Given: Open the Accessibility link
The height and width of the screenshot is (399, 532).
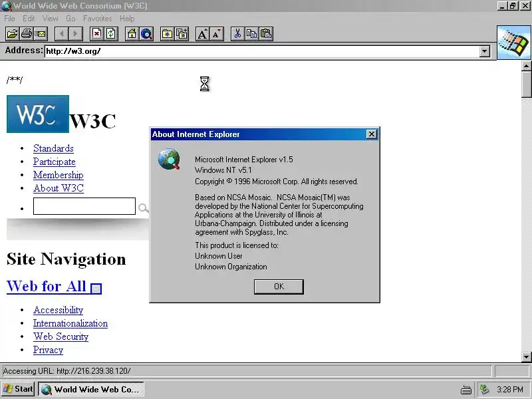Looking at the screenshot, I should pyautogui.click(x=58, y=310).
